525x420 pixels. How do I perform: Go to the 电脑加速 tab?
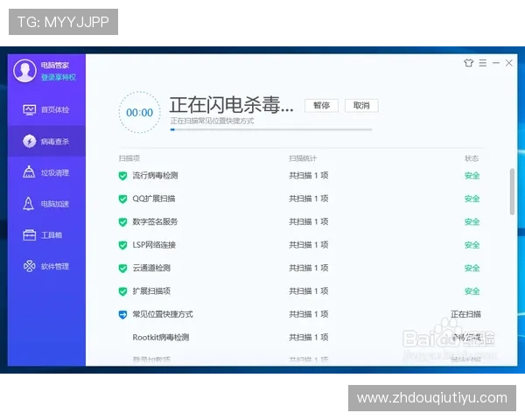[46, 204]
